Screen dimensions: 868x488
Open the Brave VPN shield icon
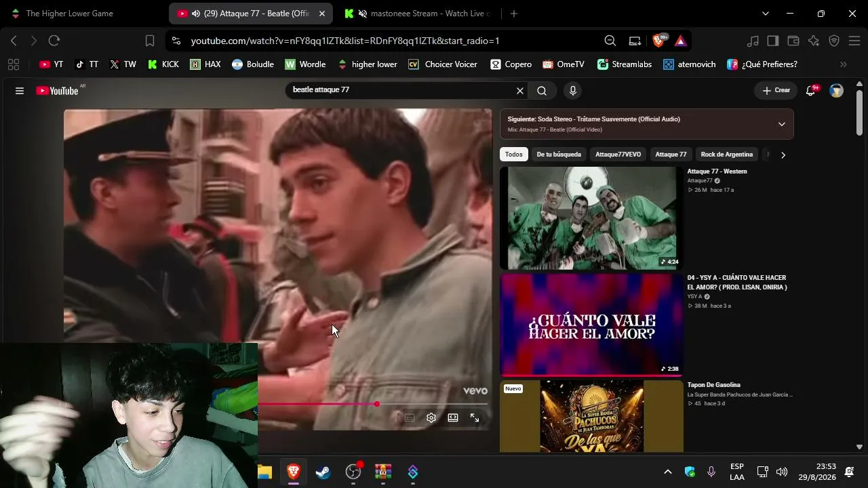tap(834, 41)
